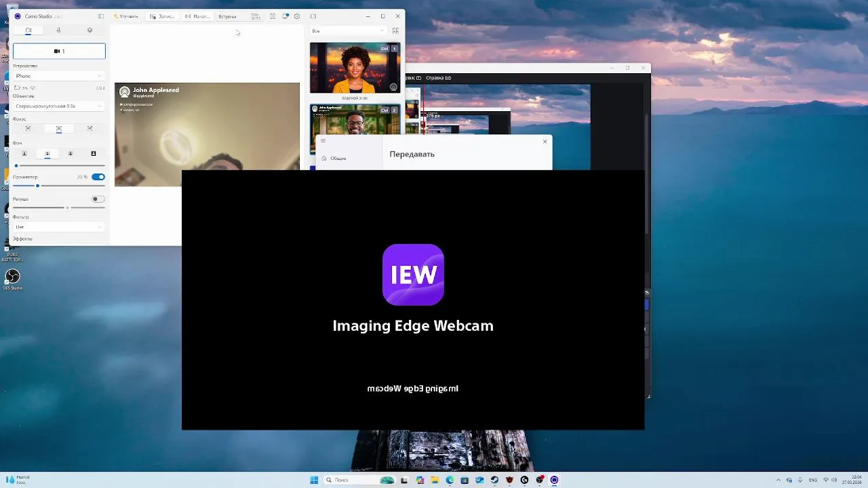Select fourth dark background icon under Фон

click(94, 154)
